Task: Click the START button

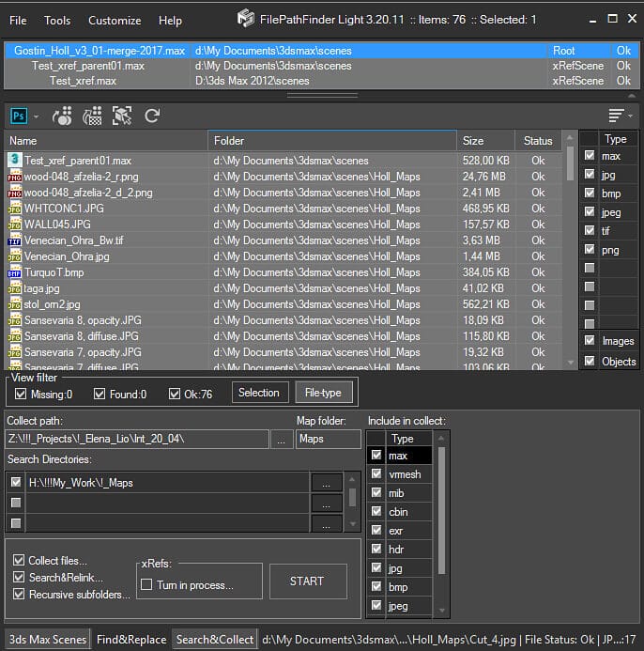Action: [308, 581]
